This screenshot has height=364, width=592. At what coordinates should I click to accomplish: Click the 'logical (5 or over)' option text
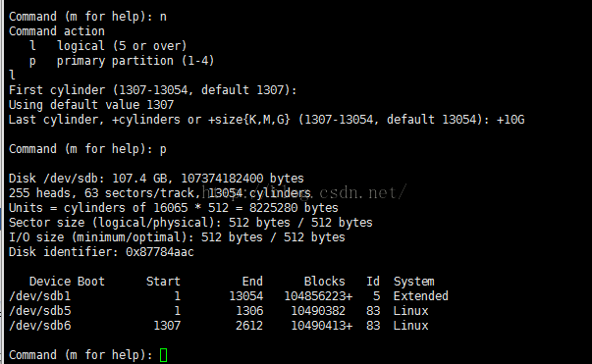[122, 46]
